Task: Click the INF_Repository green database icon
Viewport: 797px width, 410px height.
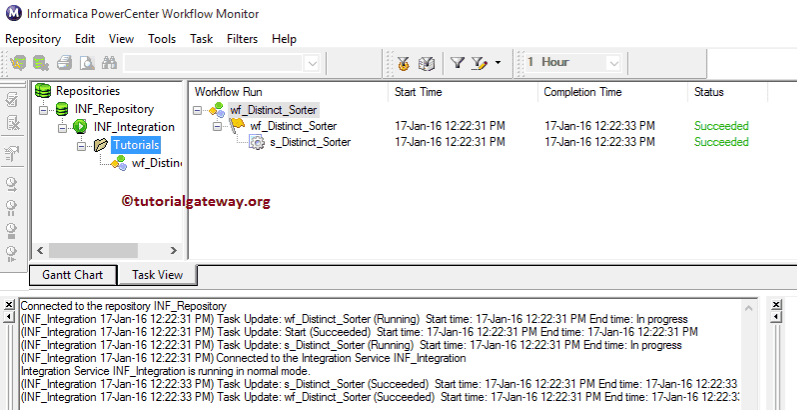Action: 62,109
